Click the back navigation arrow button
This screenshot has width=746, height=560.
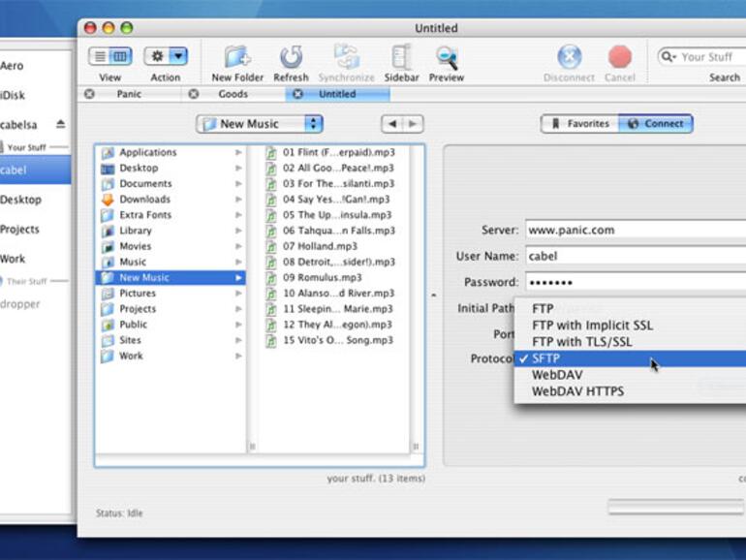coord(391,124)
